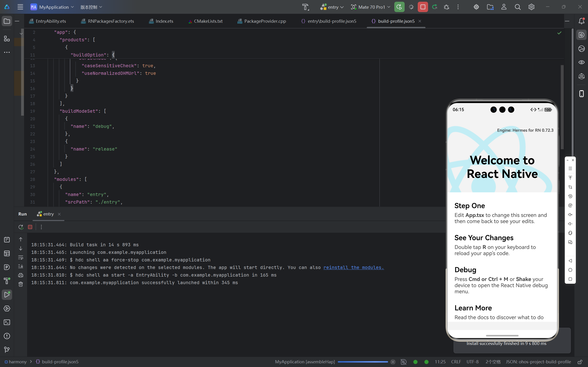Toggle soft-wrap in console output
The width and height of the screenshot is (588, 367).
(21, 257)
